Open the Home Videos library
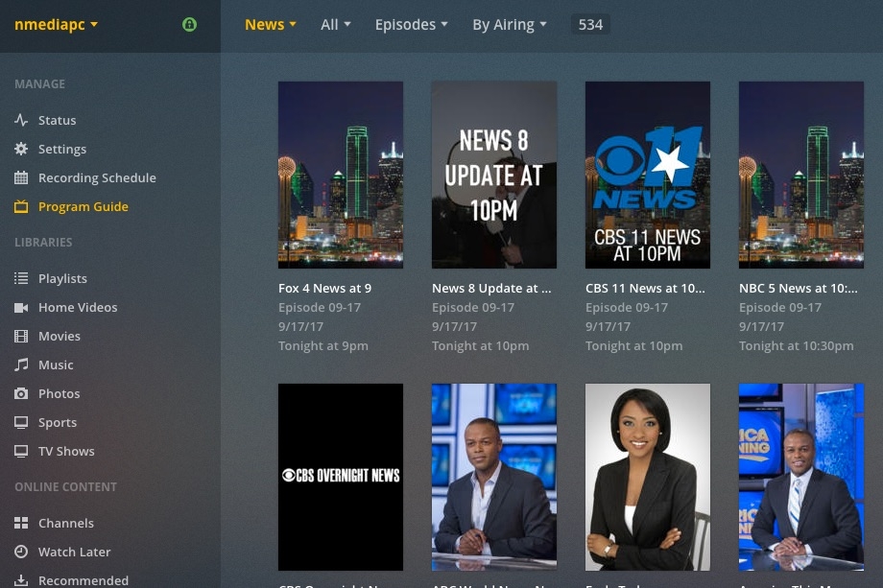The width and height of the screenshot is (883, 588). 78,307
